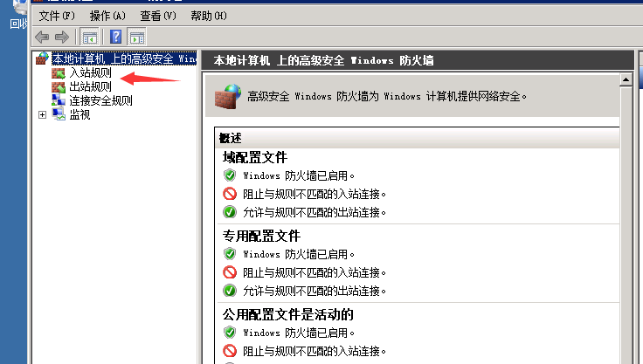Select the root node 本地计算机 上的高级安全
Viewport: 643px width, 364px height.
pyautogui.click(x=124, y=59)
